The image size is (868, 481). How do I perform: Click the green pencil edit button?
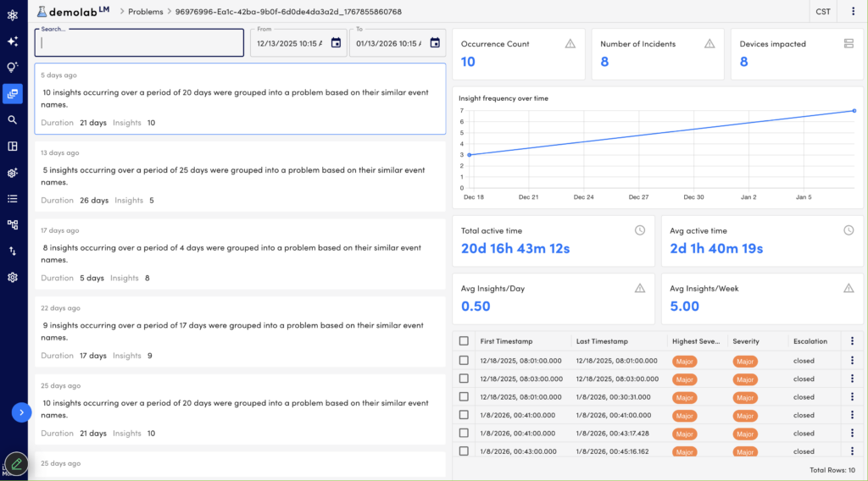click(17, 464)
